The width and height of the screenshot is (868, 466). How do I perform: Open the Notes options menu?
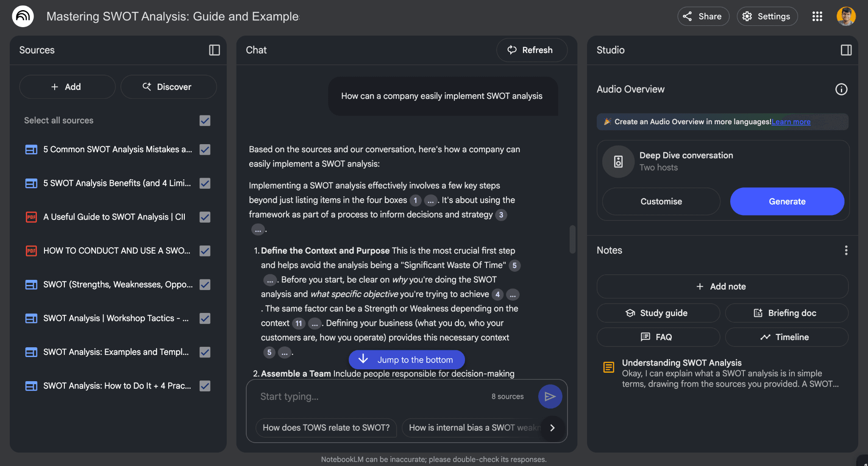pos(846,250)
